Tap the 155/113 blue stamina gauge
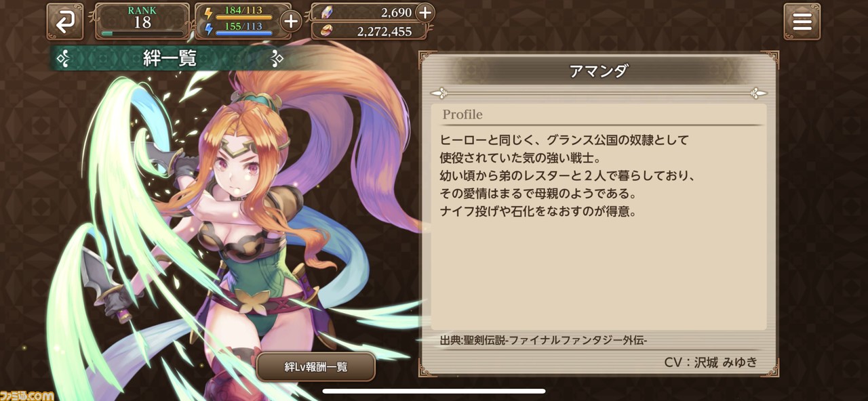 pyautogui.click(x=243, y=28)
